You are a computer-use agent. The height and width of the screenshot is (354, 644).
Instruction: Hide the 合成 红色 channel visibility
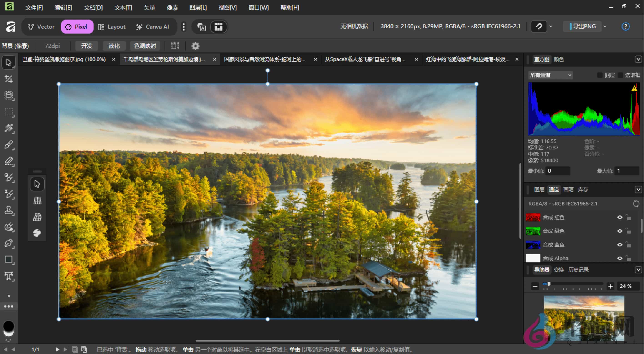pyautogui.click(x=620, y=217)
